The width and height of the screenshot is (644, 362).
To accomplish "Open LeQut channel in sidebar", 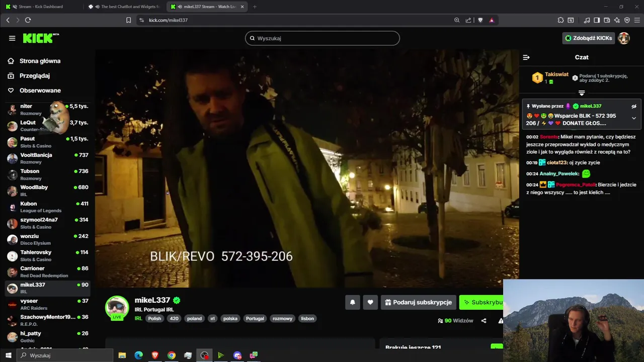I will [48, 126].
